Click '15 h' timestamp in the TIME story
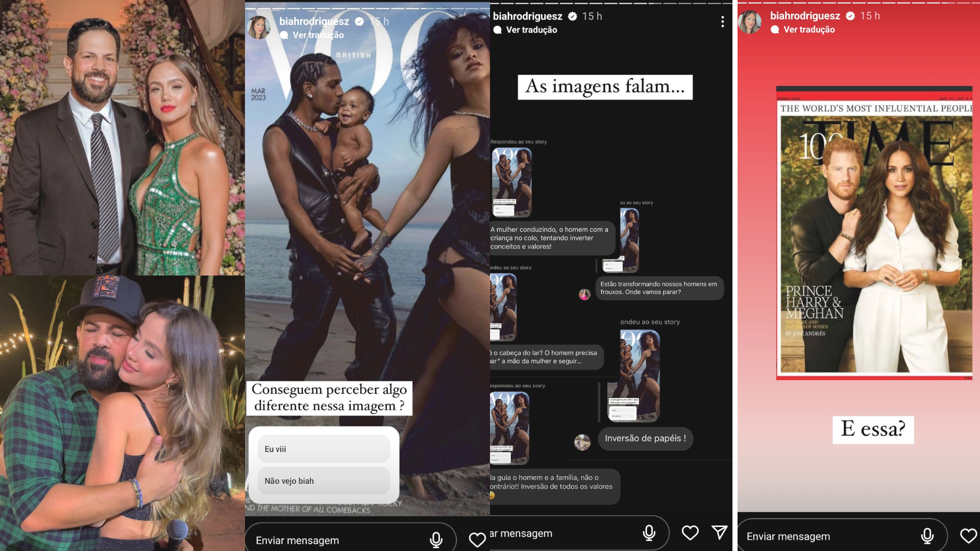980x551 pixels. [x=870, y=16]
